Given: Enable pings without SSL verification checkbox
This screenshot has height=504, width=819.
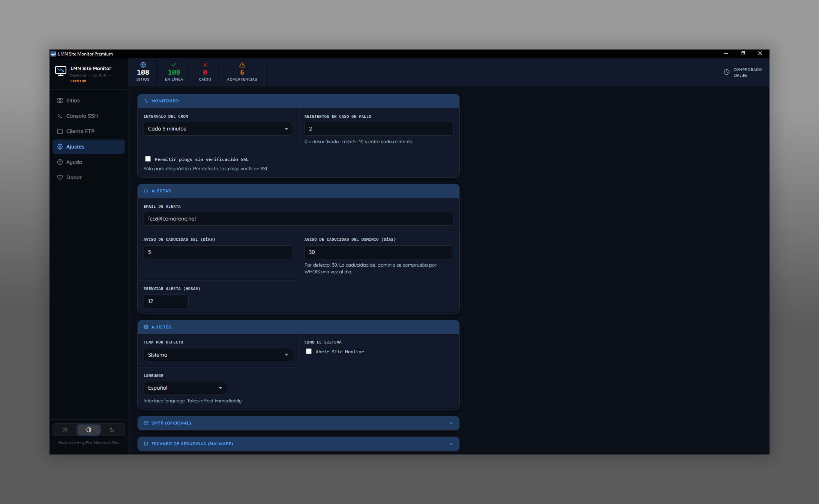Looking at the screenshot, I should 148,159.
